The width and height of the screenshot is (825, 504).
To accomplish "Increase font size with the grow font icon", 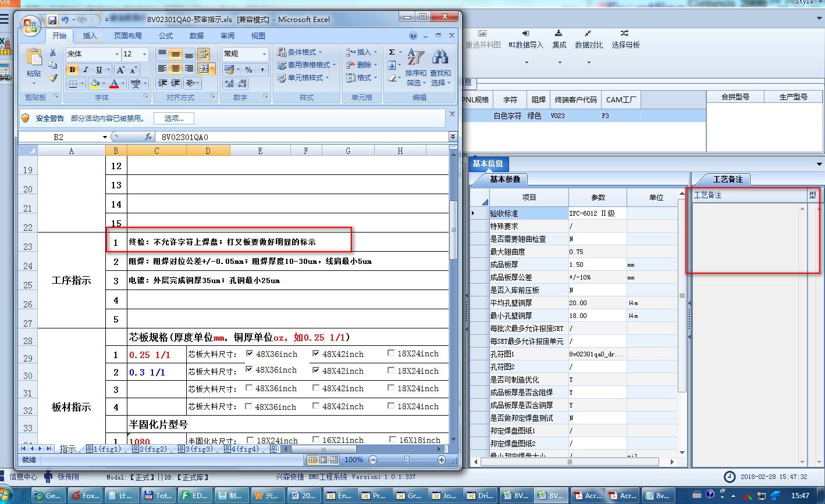I will coord(121,70).
